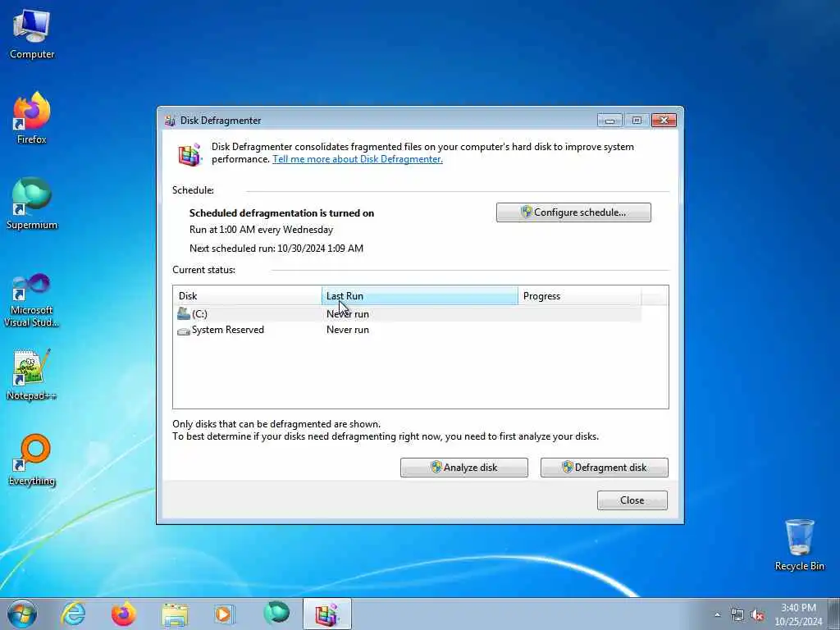The image size is (840, 630).
Task: Open the Windows Start menu orb
Action: click(x=22, y=614)
